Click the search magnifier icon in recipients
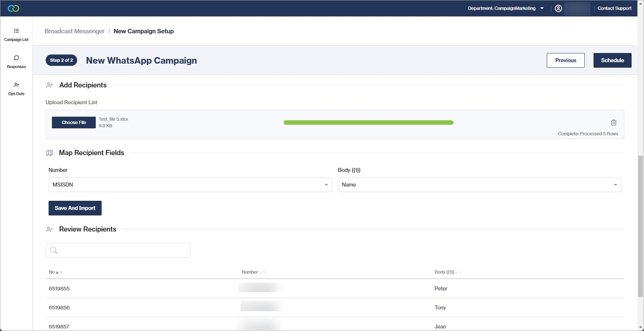 click(54, 250)
